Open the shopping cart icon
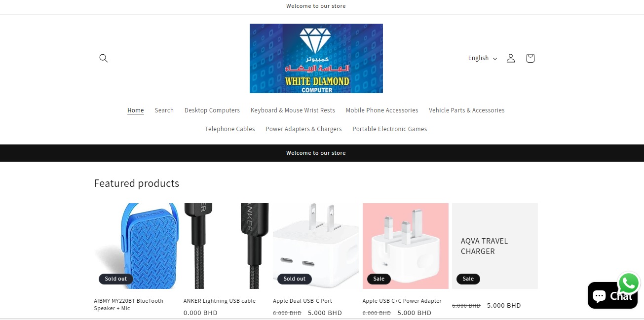 coord(530,58)
